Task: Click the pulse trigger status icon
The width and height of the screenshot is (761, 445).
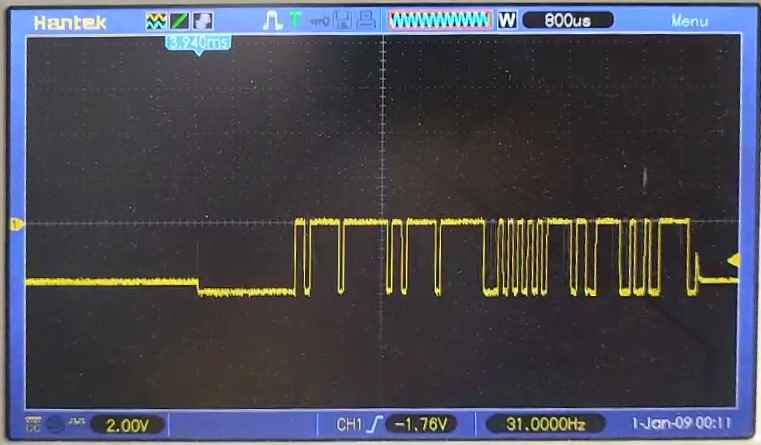Action: [272, 20]
